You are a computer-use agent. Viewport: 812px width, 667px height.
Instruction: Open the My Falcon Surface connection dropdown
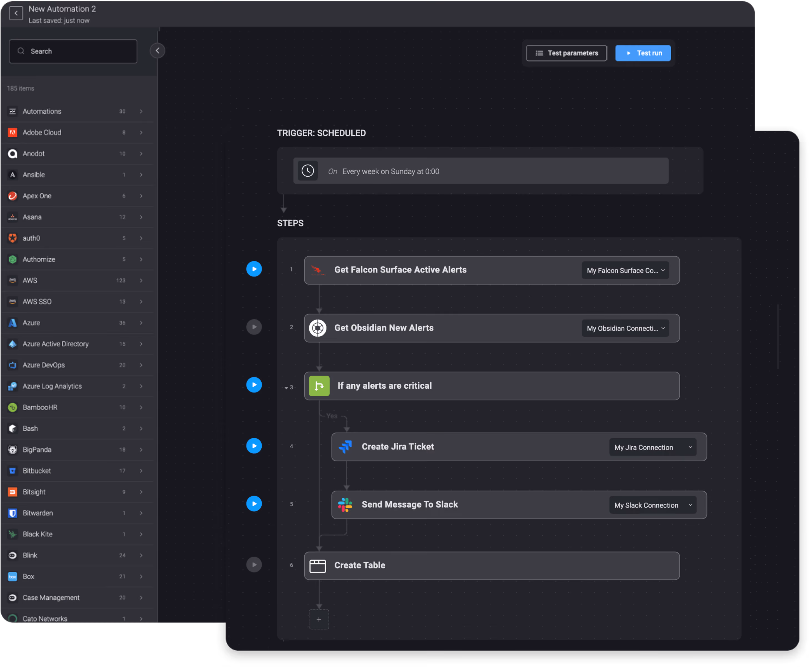click(625, 271)
